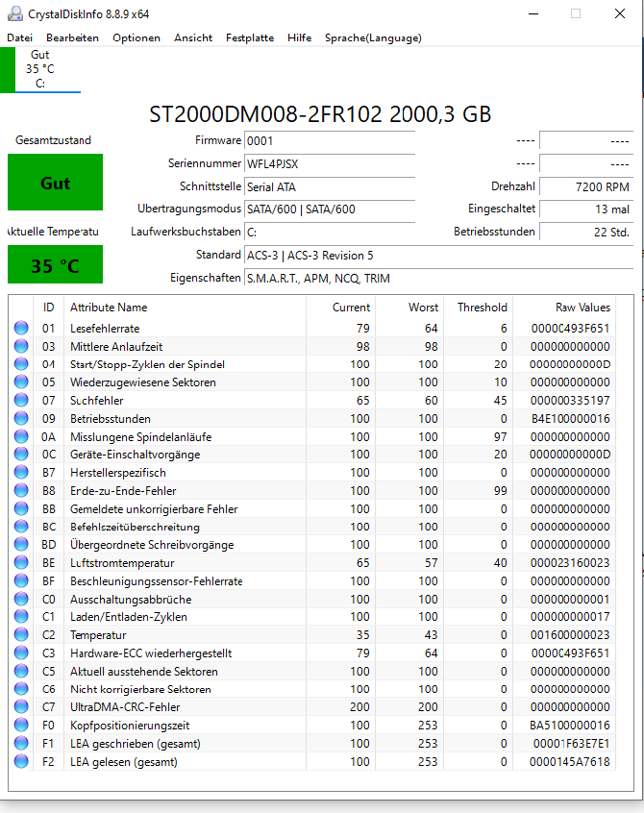Open the Datei menu

pos(19,37)
